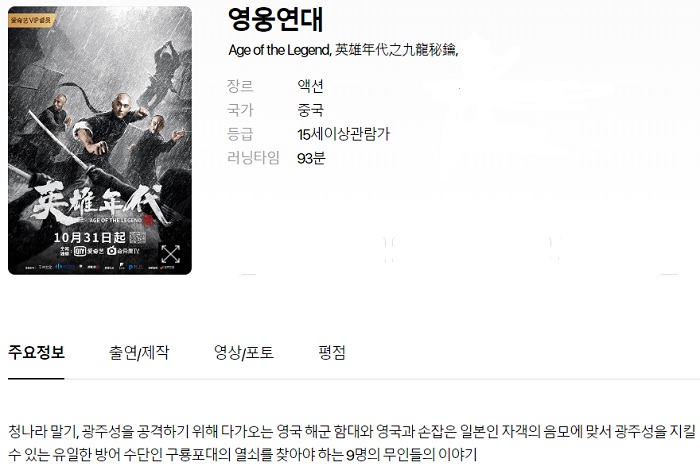
Task: Click the 러닝타임 label
Action: [253, 158]
